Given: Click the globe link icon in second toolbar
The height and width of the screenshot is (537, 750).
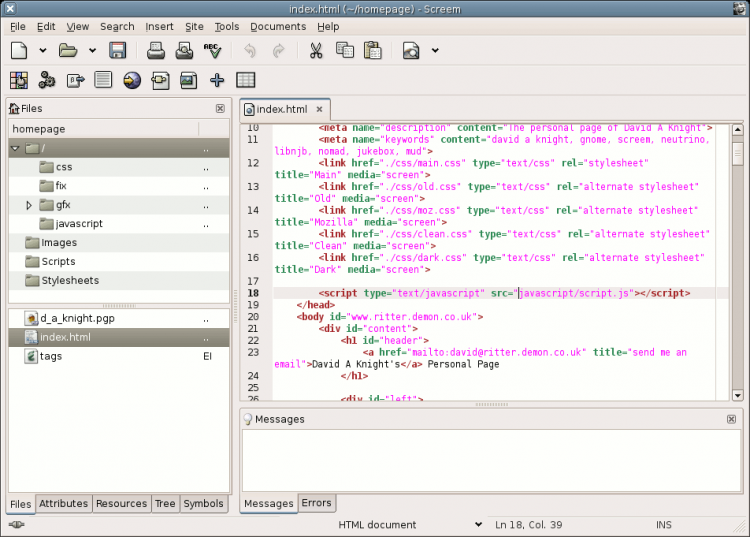Looking at the screenshot, I should pos(132,80).
